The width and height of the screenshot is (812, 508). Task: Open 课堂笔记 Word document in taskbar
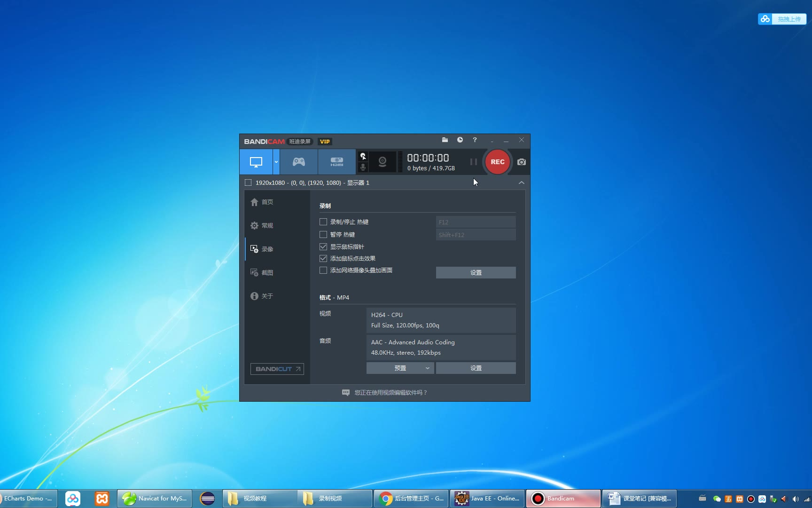click(x=639, y=499)
